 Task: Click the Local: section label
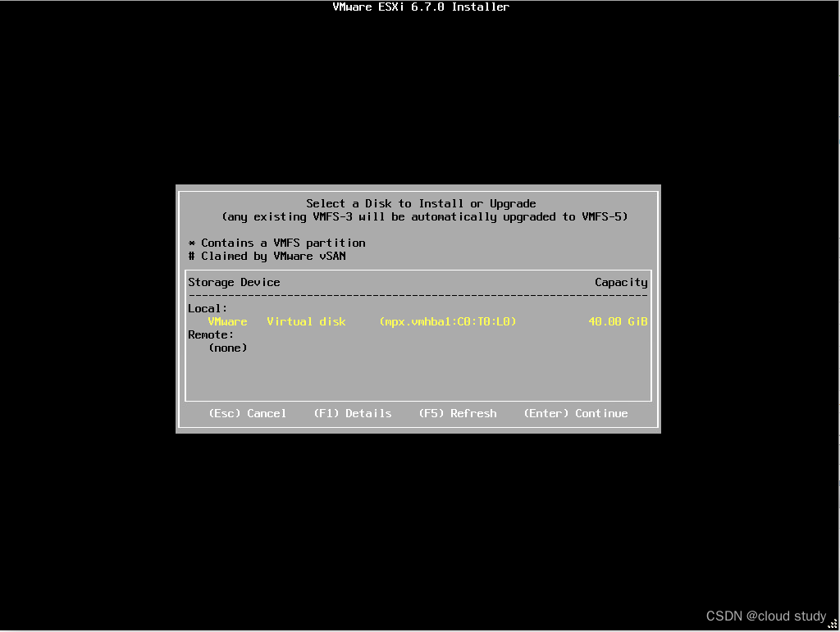(208, 309)
